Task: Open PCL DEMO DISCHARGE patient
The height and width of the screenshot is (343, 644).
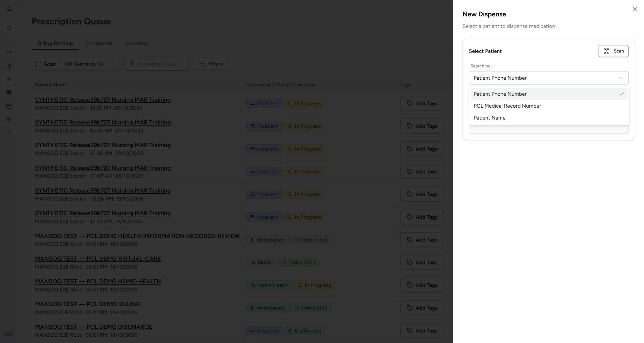Action: (x=94, y=327)
